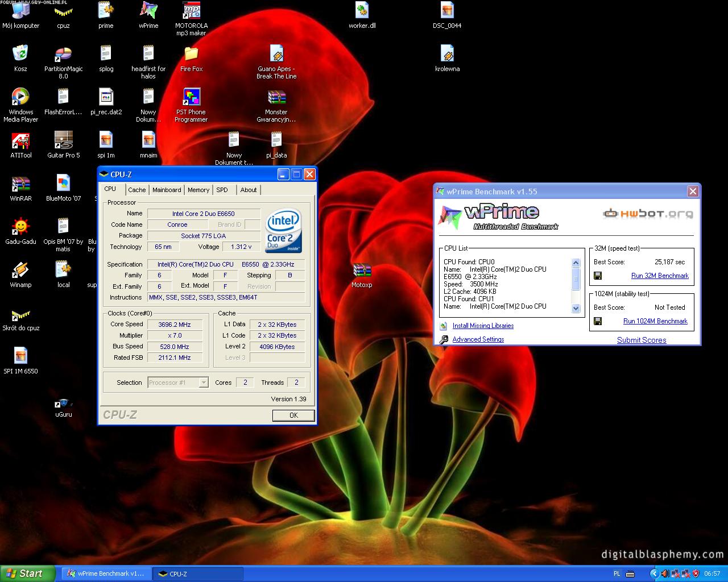Viewport: 728px width, 582px height.
Task: Click the system clock showing 06:57
Action: coord(712,574)
